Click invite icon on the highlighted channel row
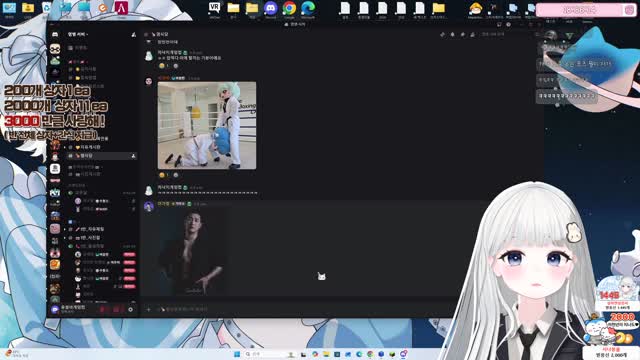The height and width of the screenshot is (360, 640). click(133, 156)
